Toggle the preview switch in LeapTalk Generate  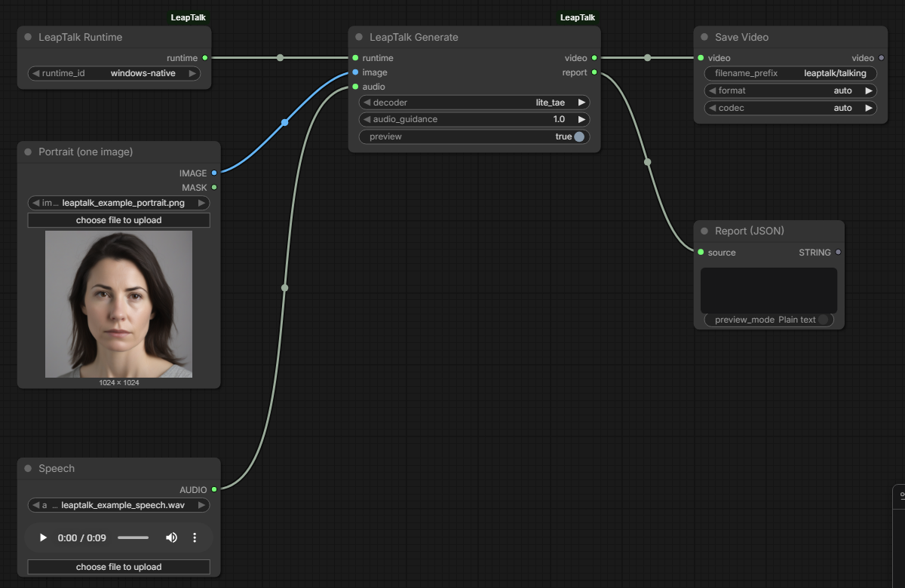(x=578, y=136)
